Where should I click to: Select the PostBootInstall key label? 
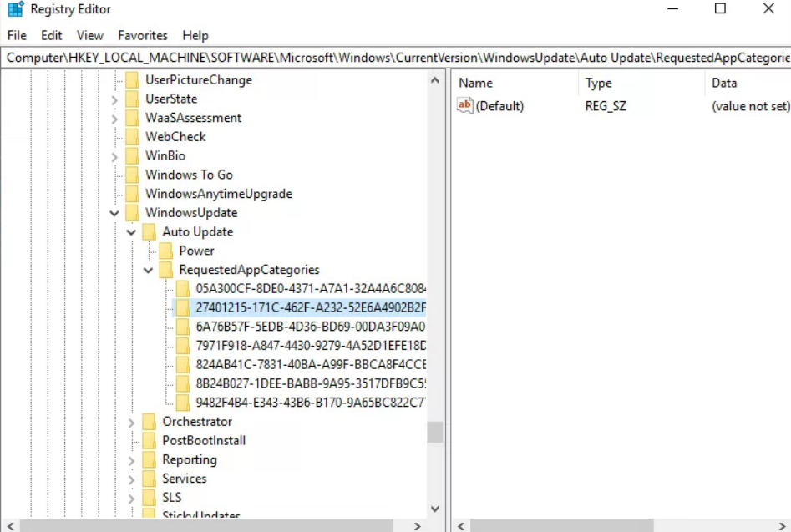point(204,441)
